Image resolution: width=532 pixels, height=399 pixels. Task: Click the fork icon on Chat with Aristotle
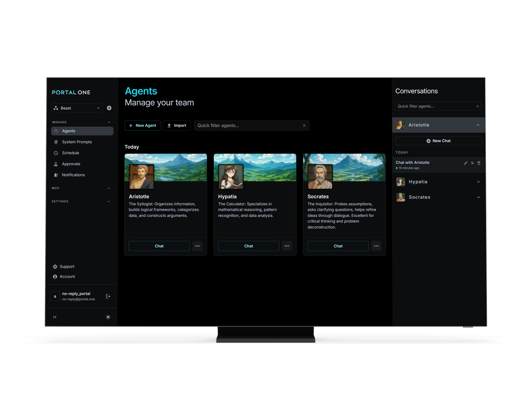click(472, 163)
